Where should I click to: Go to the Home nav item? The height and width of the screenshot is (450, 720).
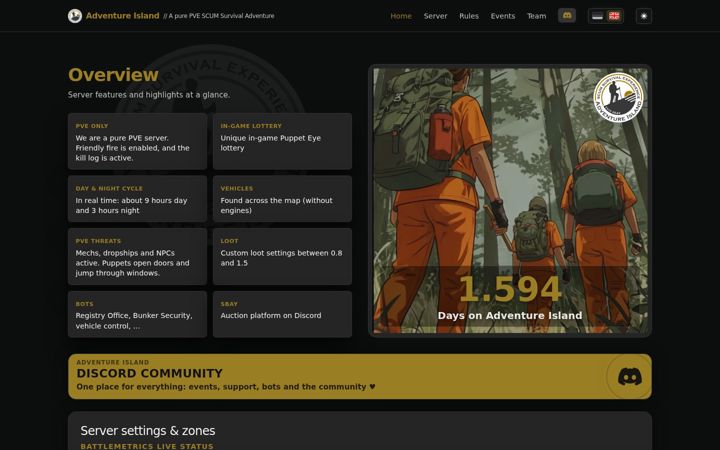401,16
